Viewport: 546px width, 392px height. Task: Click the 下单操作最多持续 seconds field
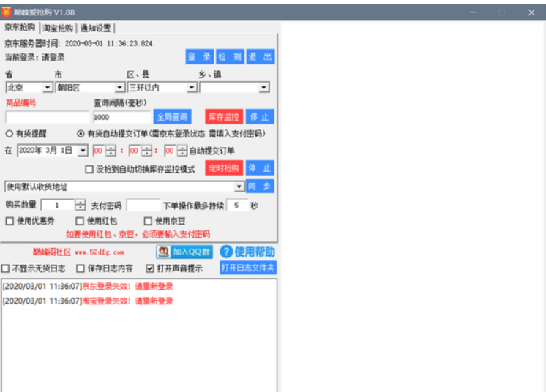point(237,206)
